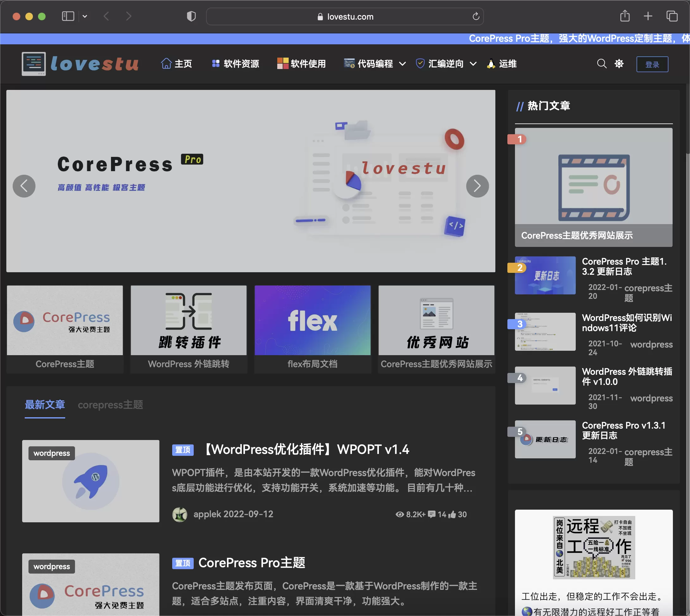Screen dimensions: 690x616
Task: Click the lovestu site logo
Action: coord(80,64)
